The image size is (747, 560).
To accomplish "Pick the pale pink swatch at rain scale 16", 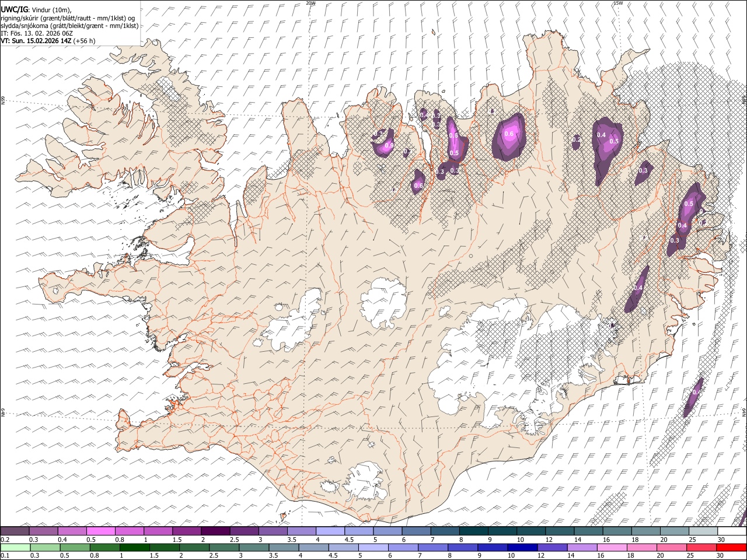I will (x=613, y=547).
